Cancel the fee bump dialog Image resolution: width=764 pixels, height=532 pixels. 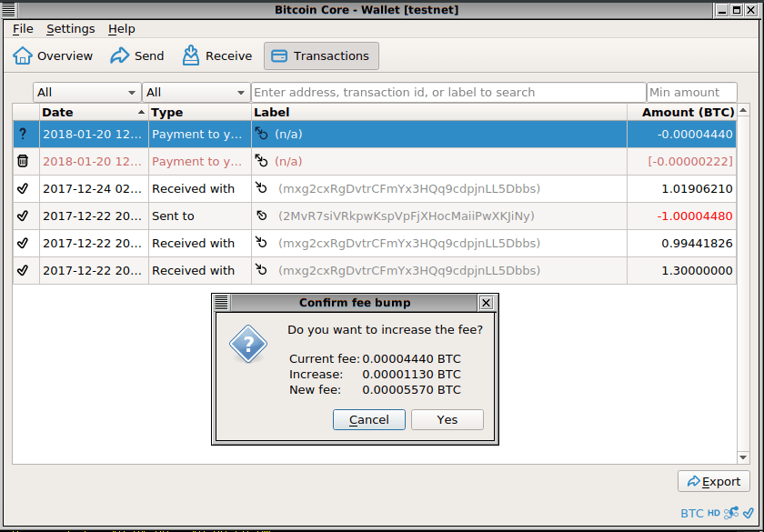coord(369,419)
